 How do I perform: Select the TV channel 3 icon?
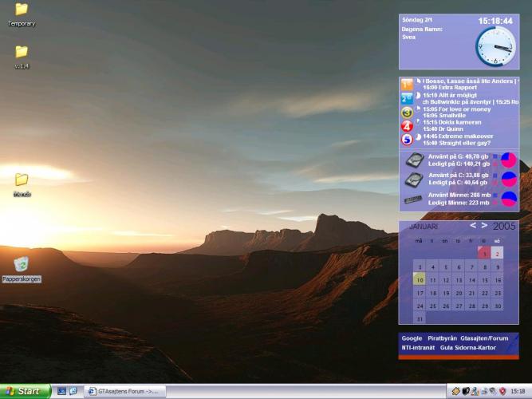click(x=407, y=113)
